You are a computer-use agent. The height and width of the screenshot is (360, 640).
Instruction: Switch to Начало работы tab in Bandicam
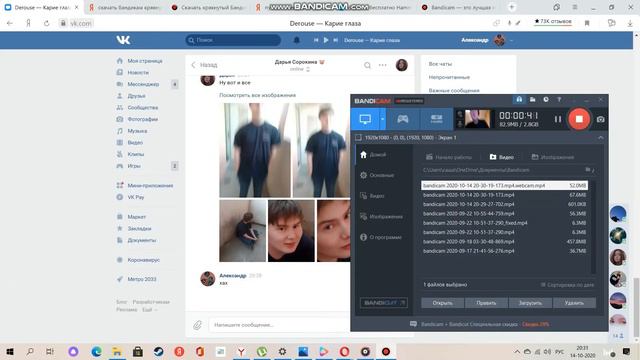[449, 157]
